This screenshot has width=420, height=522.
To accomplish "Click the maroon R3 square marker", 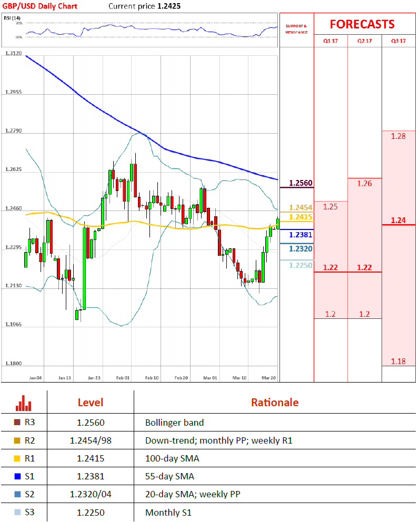I will 17,423.
